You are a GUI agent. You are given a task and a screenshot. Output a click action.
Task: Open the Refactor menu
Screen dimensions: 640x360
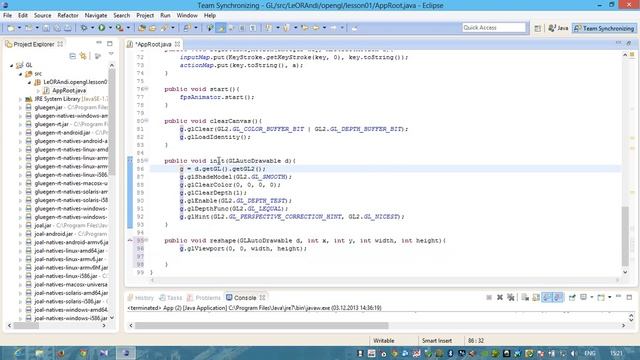click(68, 16)
